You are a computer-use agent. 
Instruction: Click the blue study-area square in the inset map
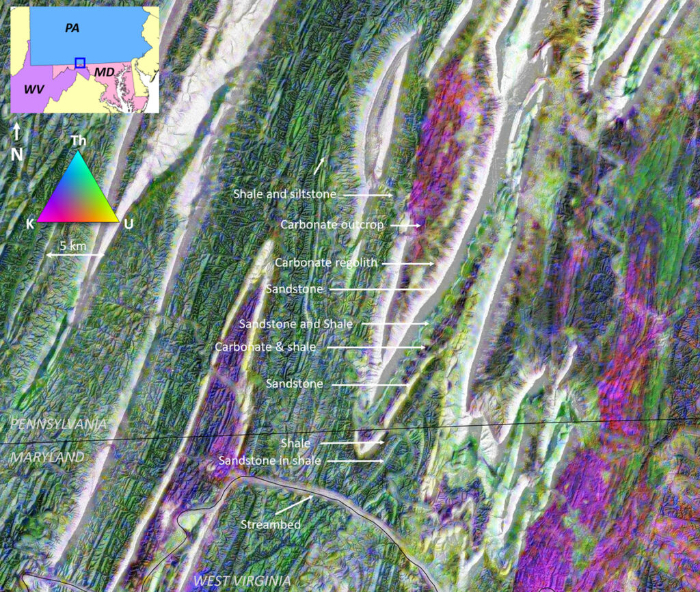coord(80,63)
